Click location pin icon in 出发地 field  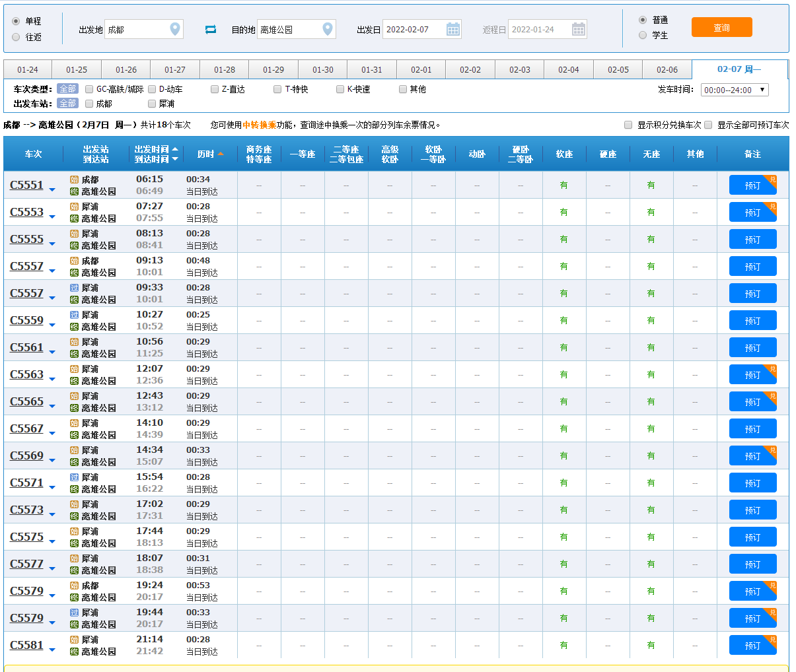coord(175,29)
